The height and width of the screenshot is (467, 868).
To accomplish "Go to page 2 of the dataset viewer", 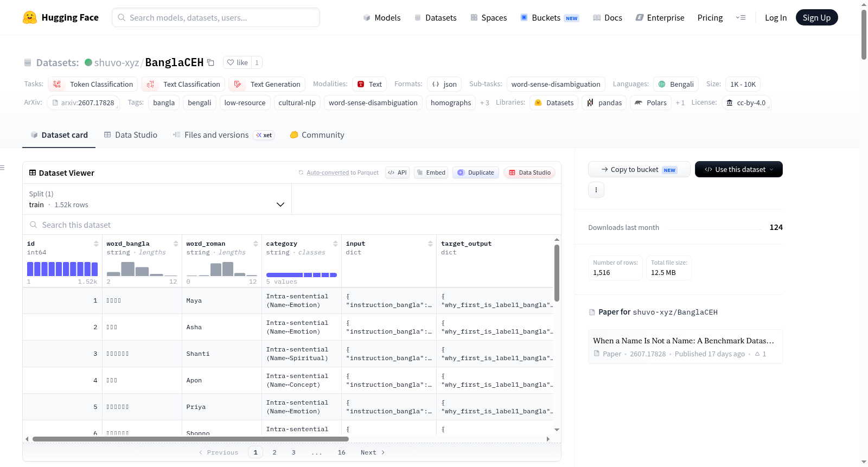I will tap(275, 452).
